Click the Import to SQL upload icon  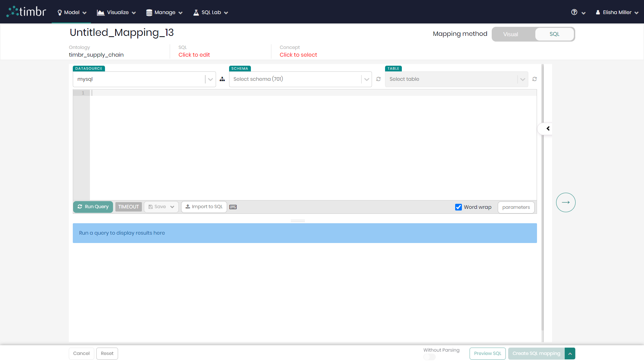tap(188, 207)
